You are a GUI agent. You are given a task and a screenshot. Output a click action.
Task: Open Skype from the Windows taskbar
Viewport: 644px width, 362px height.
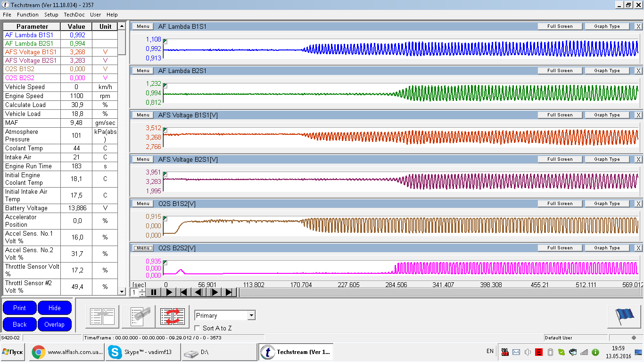click(x=142, y=352)
